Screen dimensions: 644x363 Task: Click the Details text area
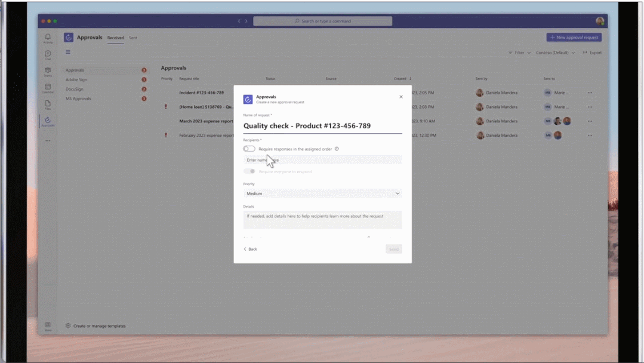[322, 220]
